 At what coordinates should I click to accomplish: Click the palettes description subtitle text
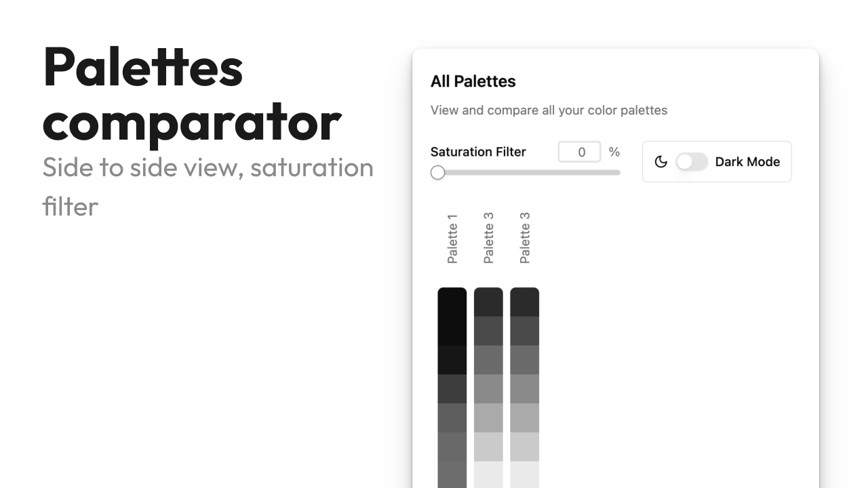pos(549,110)
